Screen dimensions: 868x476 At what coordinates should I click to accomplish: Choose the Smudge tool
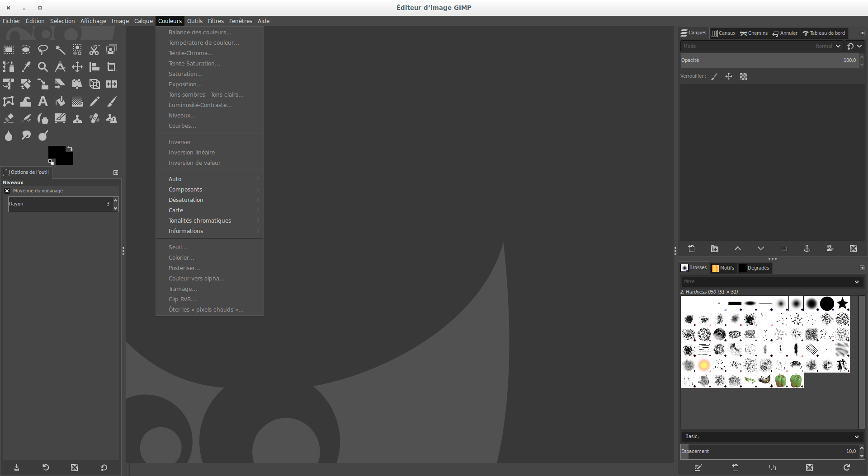pyautogui.click(x=26, y=135)
